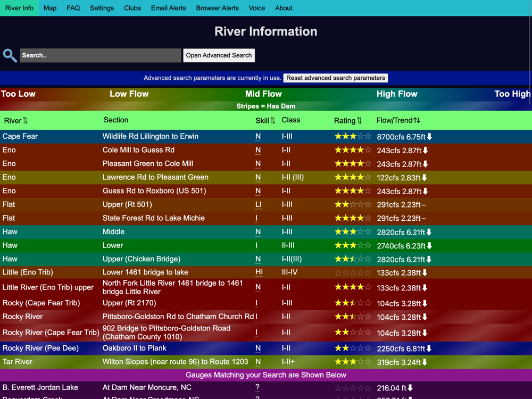Click 2820cfs 6.21ft in Haw Middle row

click(x=401, y=232)
